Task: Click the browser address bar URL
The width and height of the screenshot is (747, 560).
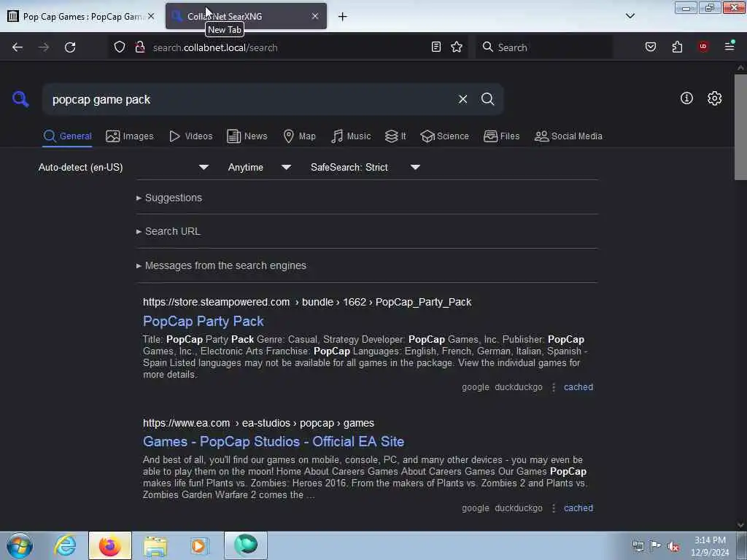Action: [215, 47]
